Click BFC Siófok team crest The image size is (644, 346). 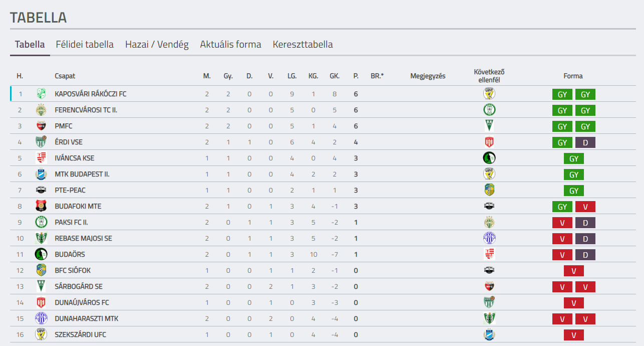coord(41,270)
